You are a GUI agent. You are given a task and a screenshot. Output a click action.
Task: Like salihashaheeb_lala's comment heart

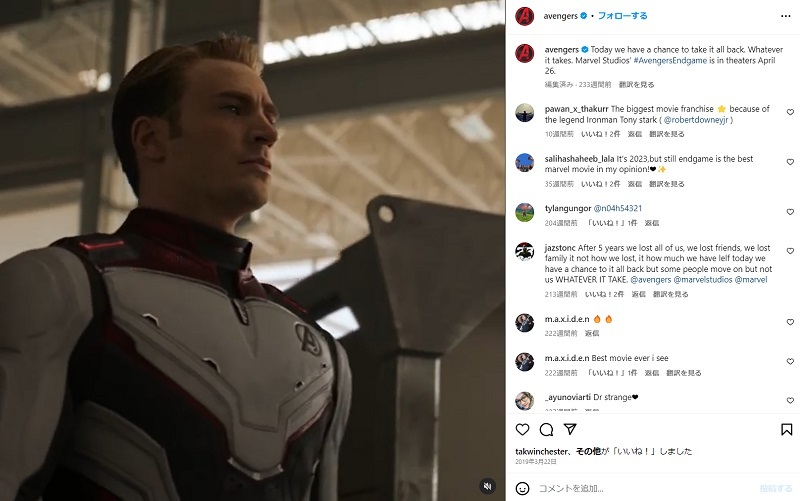coord(790,162)
